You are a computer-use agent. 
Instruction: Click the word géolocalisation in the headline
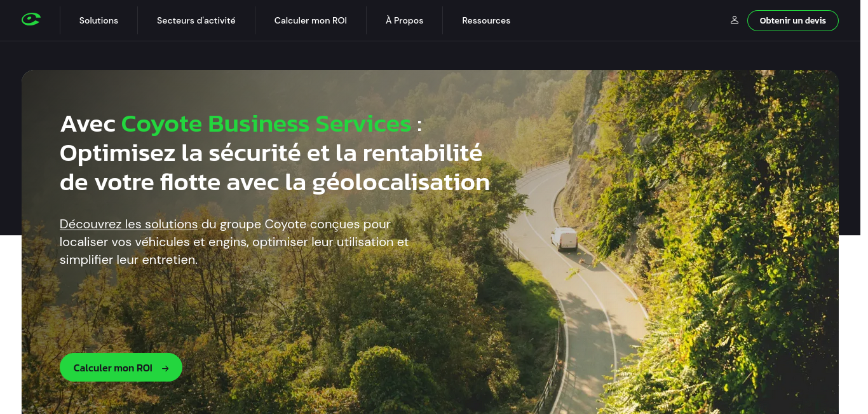(x=401, y=183)
